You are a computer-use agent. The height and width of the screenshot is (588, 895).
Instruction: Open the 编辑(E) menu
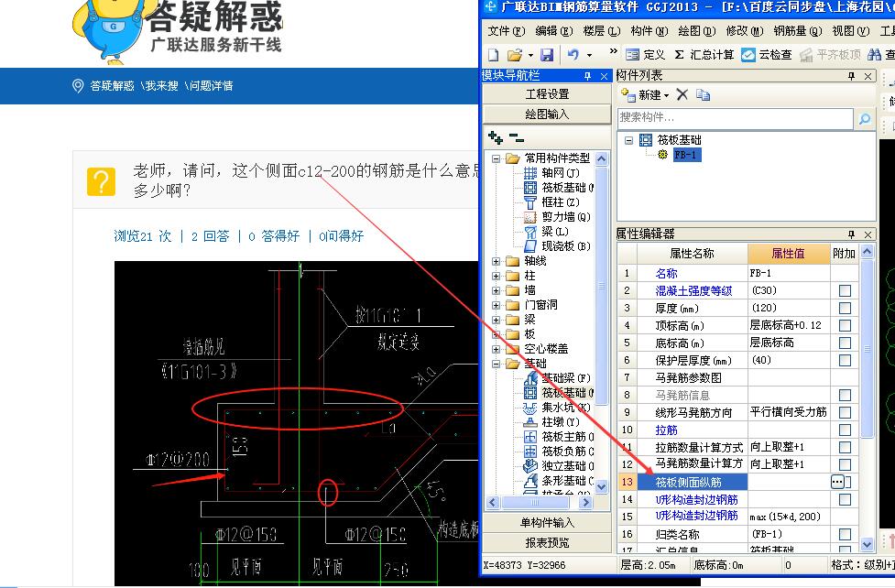point(553,31)
